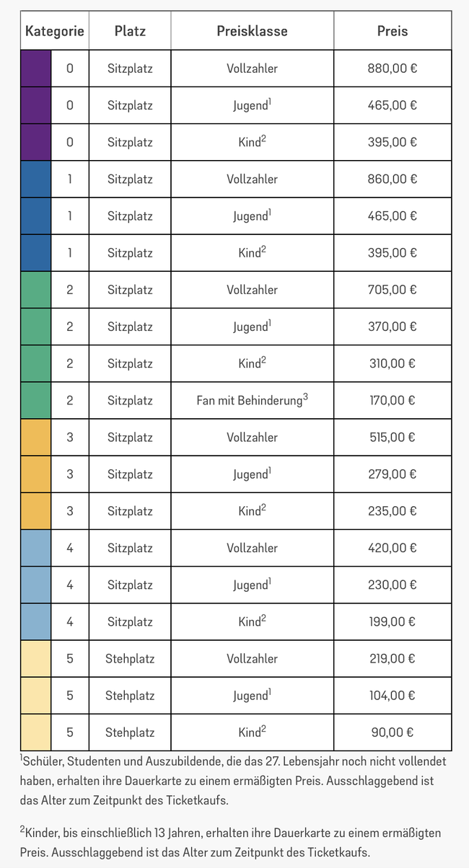Click orange swatch in 515,00 € row
This screenshot has height=868, width=469.
[36, 437]
